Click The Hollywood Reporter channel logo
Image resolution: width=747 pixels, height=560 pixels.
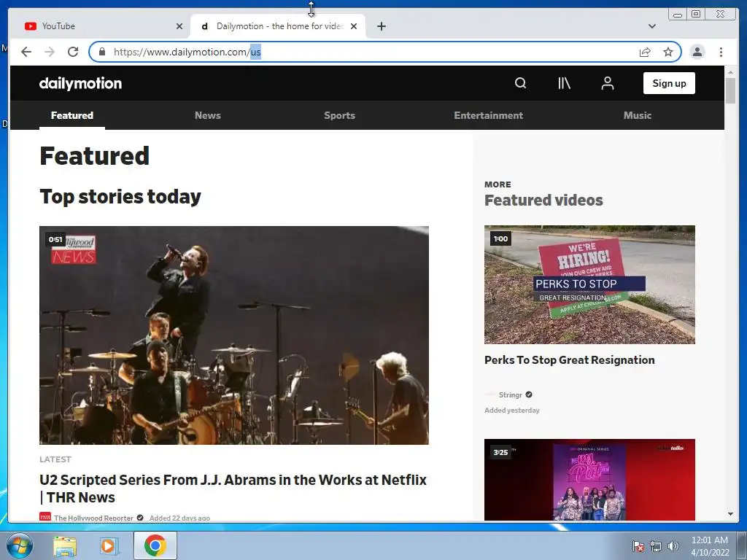pos(45,517)
